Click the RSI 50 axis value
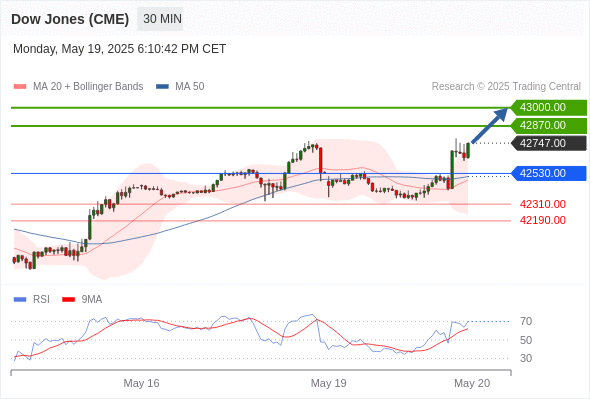The image size is (590, 400). [x=526, y=340]
